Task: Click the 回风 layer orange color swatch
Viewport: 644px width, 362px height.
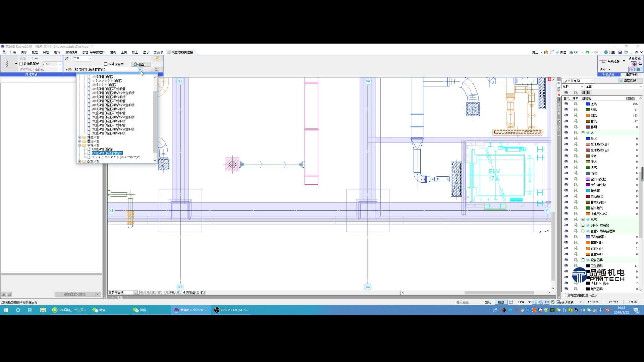Action: [588, 116]
